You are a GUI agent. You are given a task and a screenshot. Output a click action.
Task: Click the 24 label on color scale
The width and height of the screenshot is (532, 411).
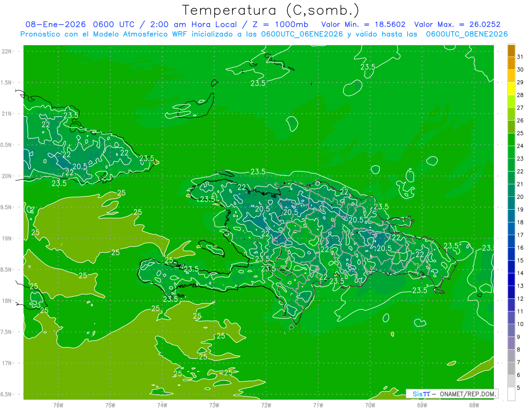pos(520,145)
